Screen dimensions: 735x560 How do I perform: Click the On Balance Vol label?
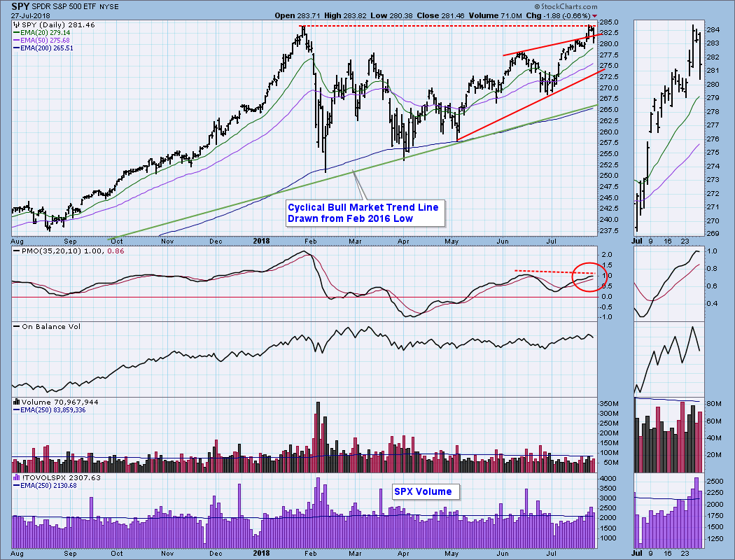tap(47, 327)
